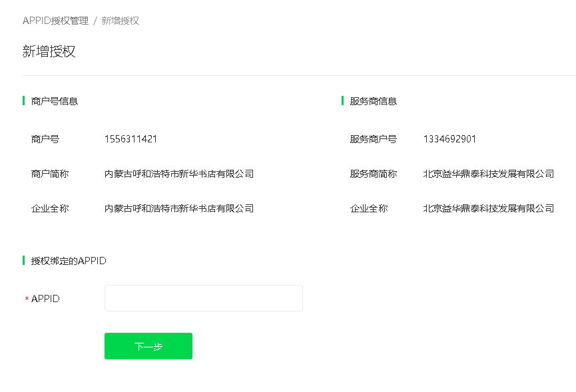Screen dimensions: 576x392
Task: Click the merchant number 1556311421
Action: tap(131, 139)
